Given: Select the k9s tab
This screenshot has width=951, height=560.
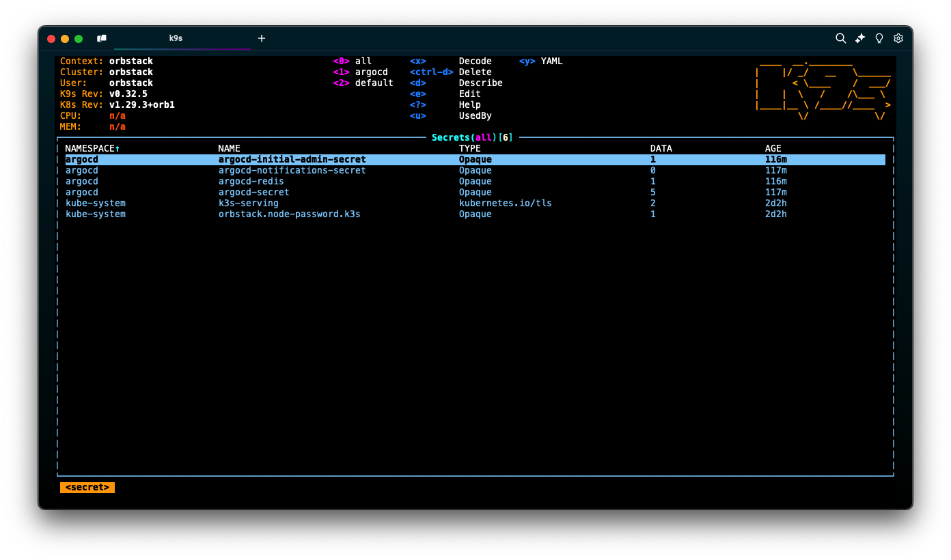Looking at the screenshot, I should [x=176, y=38].
